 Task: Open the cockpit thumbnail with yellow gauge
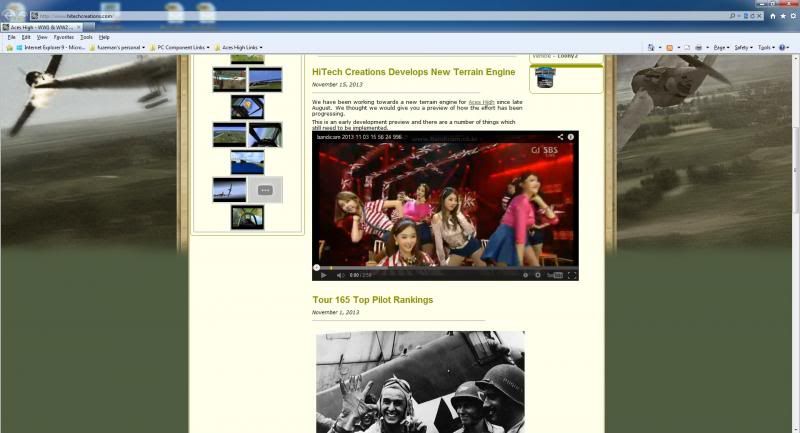click(x=247, y=107)
